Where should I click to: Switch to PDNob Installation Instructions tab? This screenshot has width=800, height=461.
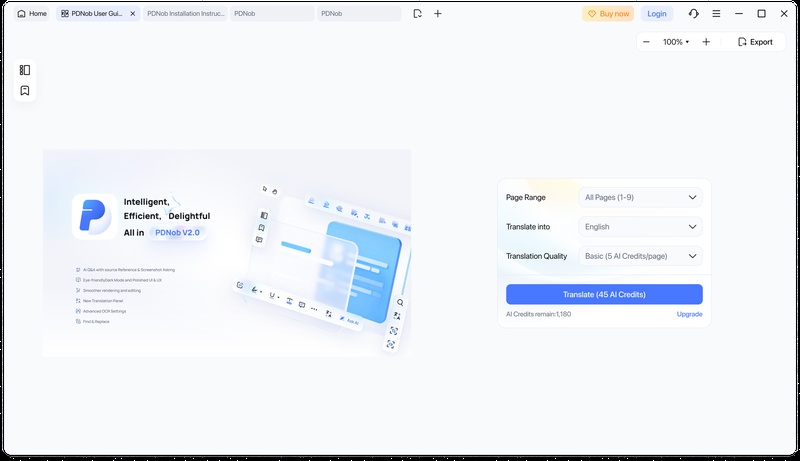tap(185, 14)
